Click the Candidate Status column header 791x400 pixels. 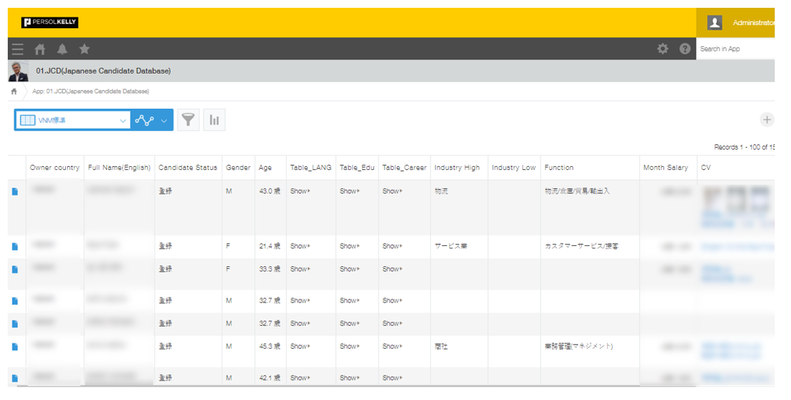[188, 167]
